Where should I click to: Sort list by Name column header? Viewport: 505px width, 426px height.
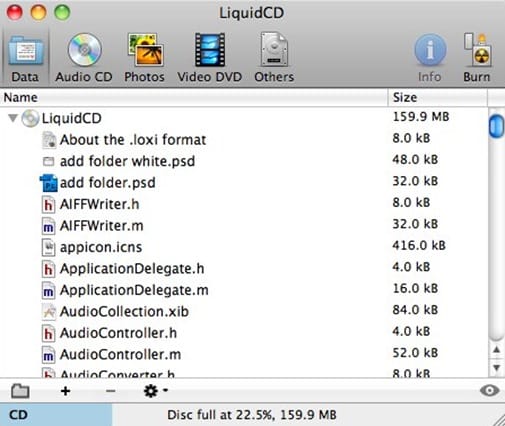click(194, 97)
